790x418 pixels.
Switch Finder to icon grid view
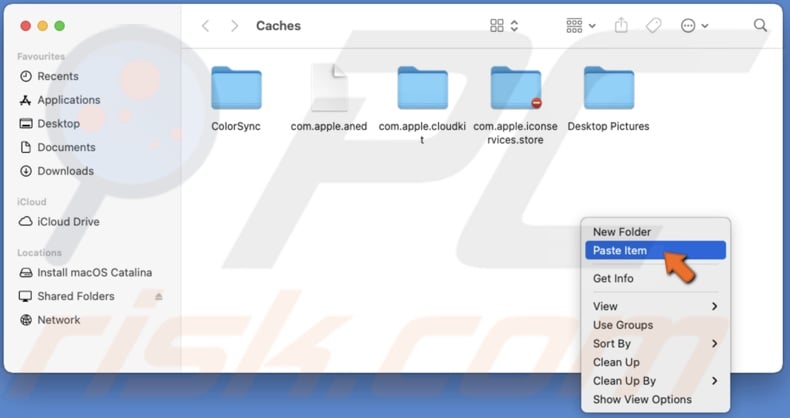(497, 26)
